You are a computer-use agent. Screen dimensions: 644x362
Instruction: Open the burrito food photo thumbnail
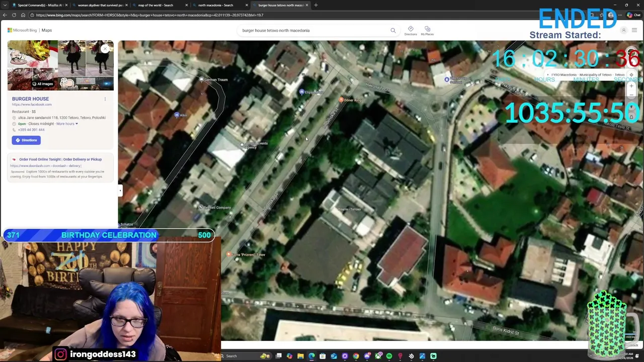pos(32,54)
